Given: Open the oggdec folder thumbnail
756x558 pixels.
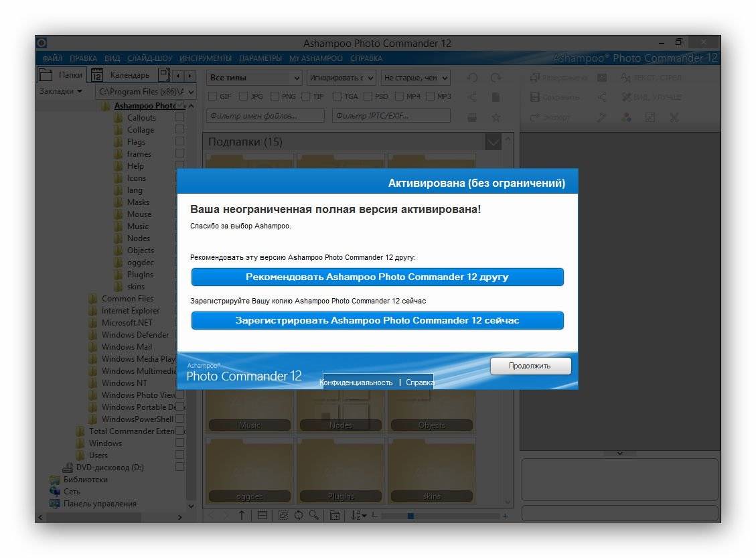Looking at the screenshot, I should (249, 471).
